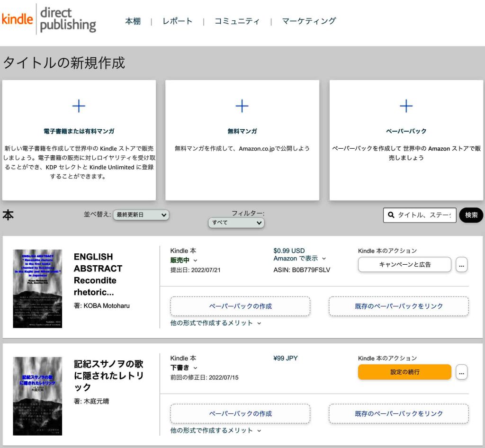Click the ENGLISH ABSTRACT book cover thumbnail

coord(37,288)
